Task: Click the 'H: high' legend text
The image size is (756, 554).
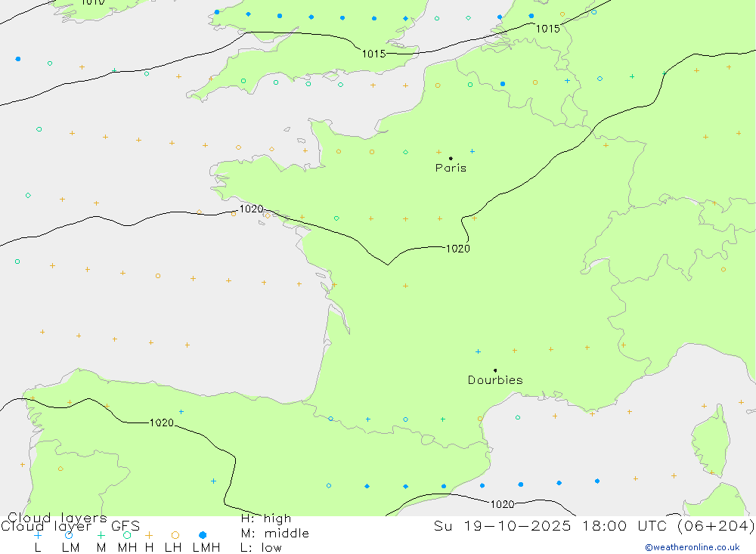Action: (x=266, y=518)
